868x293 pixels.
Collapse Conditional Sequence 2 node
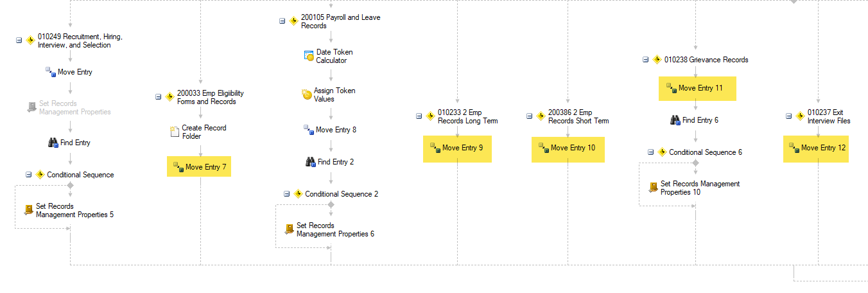(x=286, y=194)
